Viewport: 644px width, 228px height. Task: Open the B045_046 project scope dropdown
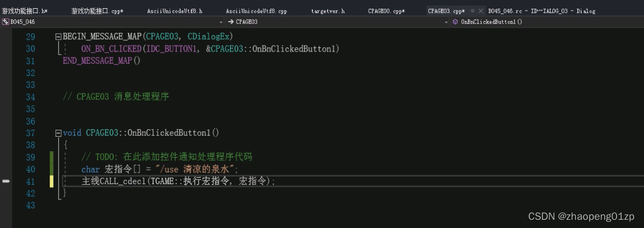pyautogui.click(x=221, y=22)
